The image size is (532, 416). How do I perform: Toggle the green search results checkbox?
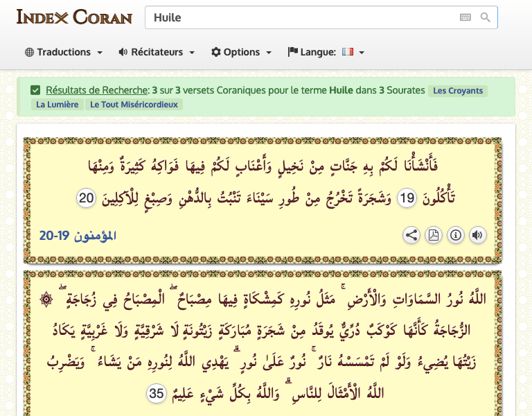(35, 90)
